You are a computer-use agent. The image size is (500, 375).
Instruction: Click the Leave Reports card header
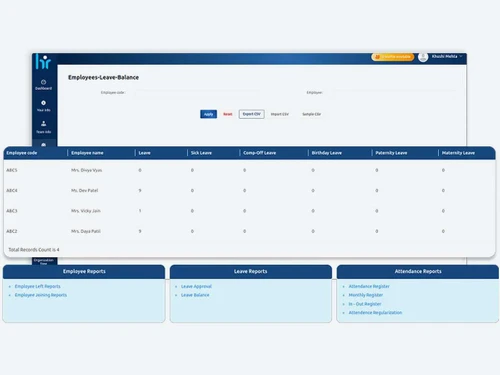(251, 271)
